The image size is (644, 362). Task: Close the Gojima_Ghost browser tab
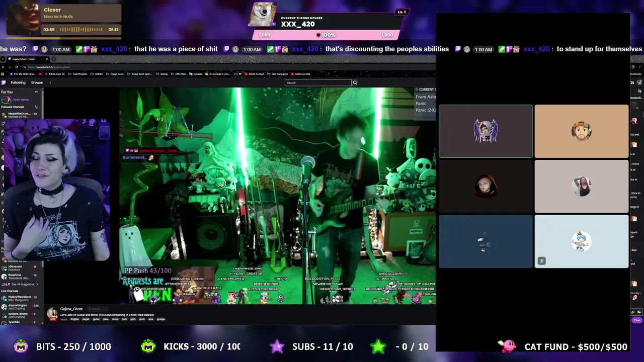(x=47, y=59)
